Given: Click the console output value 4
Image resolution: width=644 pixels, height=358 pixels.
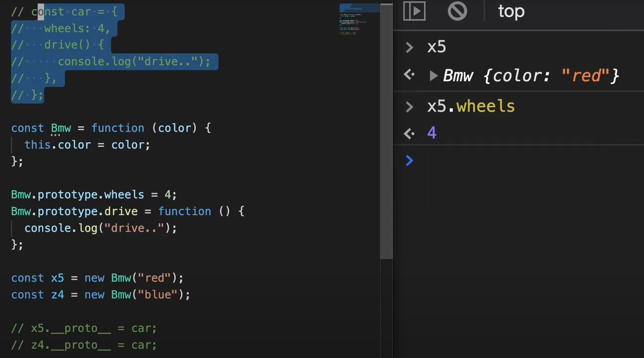Looking at the screenshot, I should [432, 133].
